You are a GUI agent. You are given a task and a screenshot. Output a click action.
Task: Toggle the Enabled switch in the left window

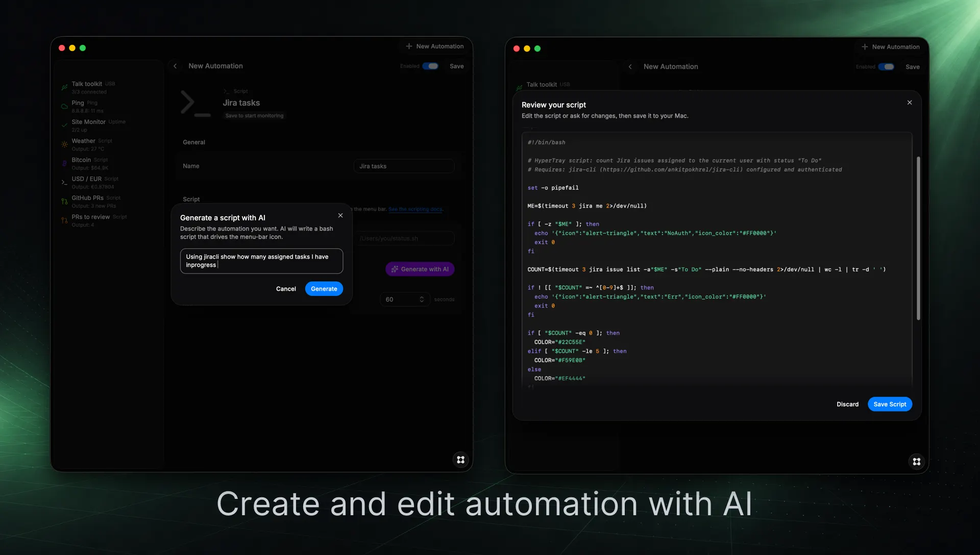(430, 66)
